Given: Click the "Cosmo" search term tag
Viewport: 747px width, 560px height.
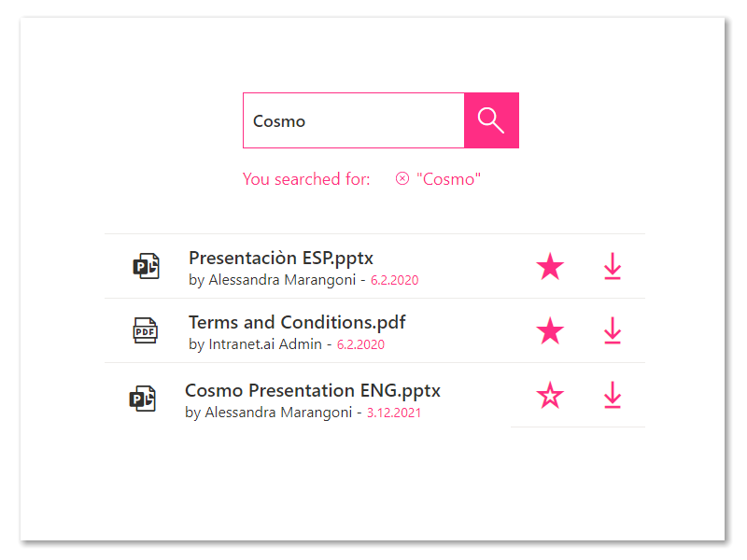Looking at the screenshot, I should [x=448, y=179].
